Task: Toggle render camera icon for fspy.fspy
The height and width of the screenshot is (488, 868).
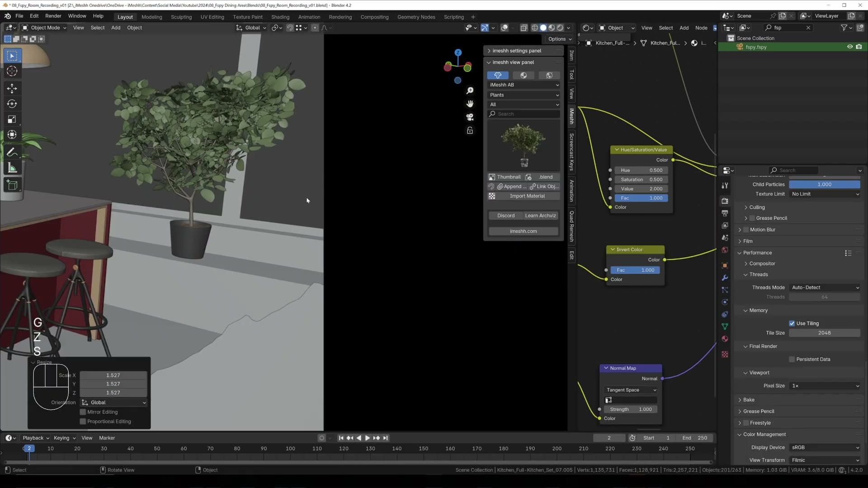Action: 859,47
